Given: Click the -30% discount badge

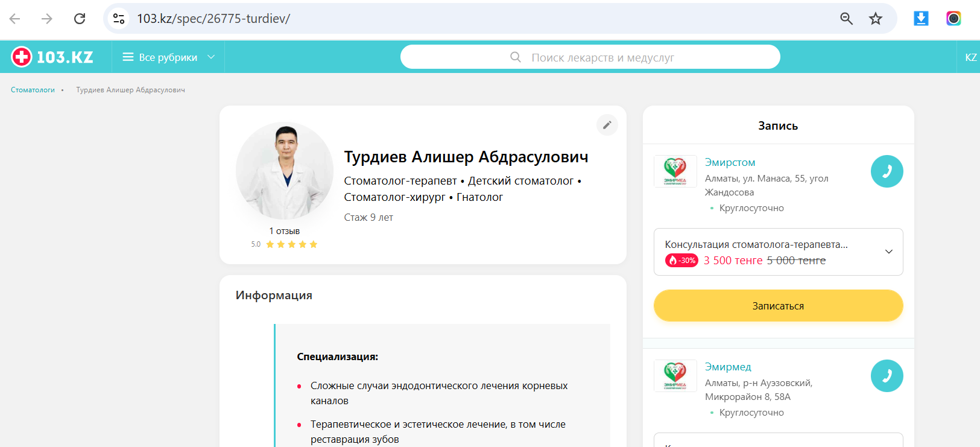Looking at the screenshot, I should pos(681,261).
